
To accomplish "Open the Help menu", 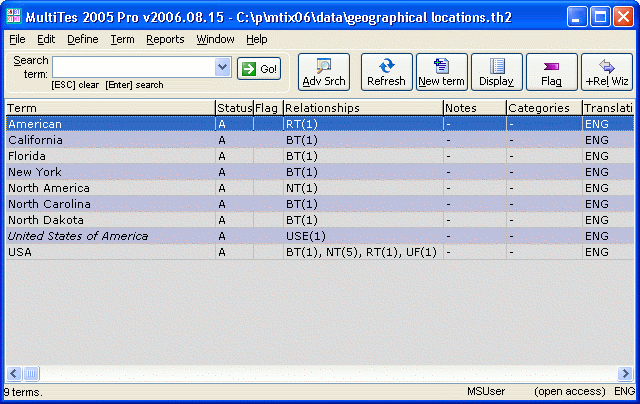I will [257, 39].
